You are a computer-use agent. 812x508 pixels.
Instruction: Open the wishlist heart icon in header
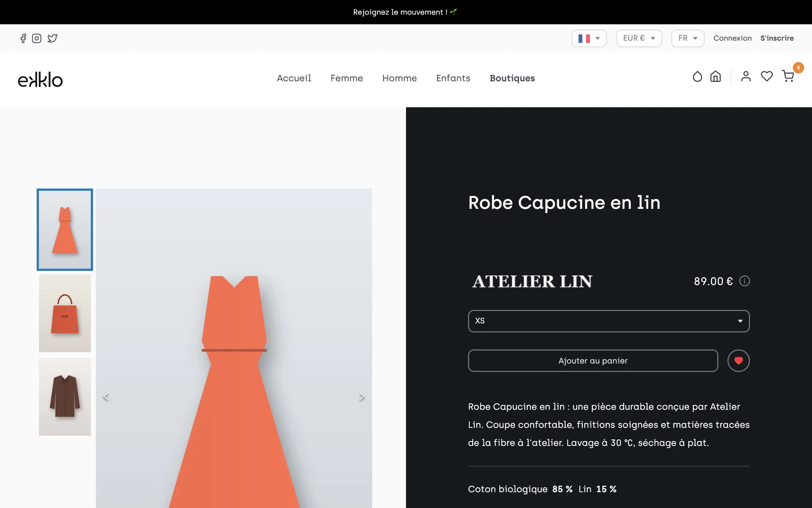point(767,76)
